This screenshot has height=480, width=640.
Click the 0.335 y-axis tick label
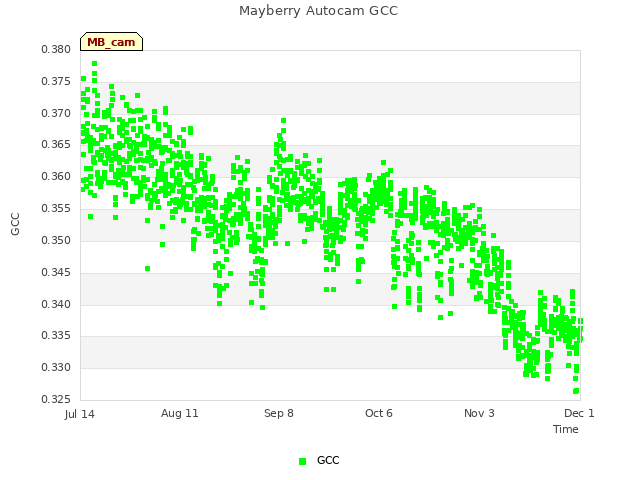(56, 336)
